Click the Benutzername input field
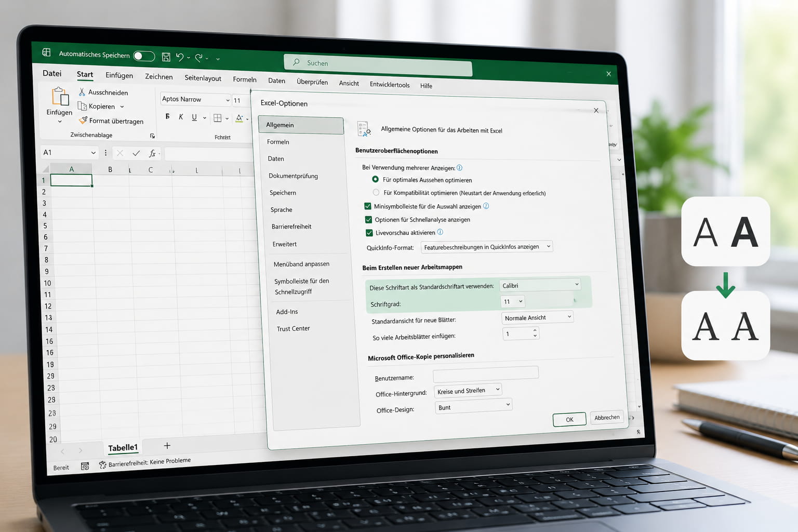Viewport: 798px width, 532px height. coord(486,374)
